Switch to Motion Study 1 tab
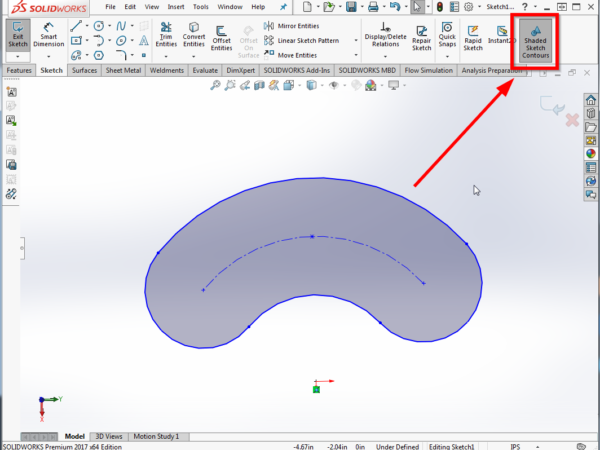This screenshot has height=450, width=600. 156,436
